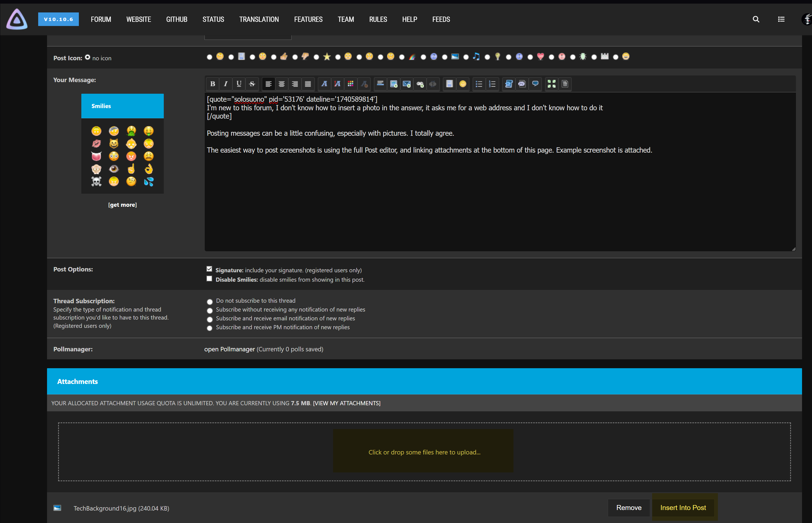Open the search icon in header
Image resolution: width=812 pixels, height=523 pixels.
coord(756,19)
